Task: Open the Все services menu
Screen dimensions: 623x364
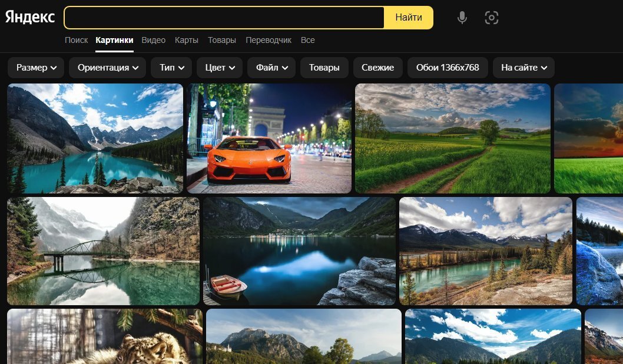Action: tap(308, 40)
